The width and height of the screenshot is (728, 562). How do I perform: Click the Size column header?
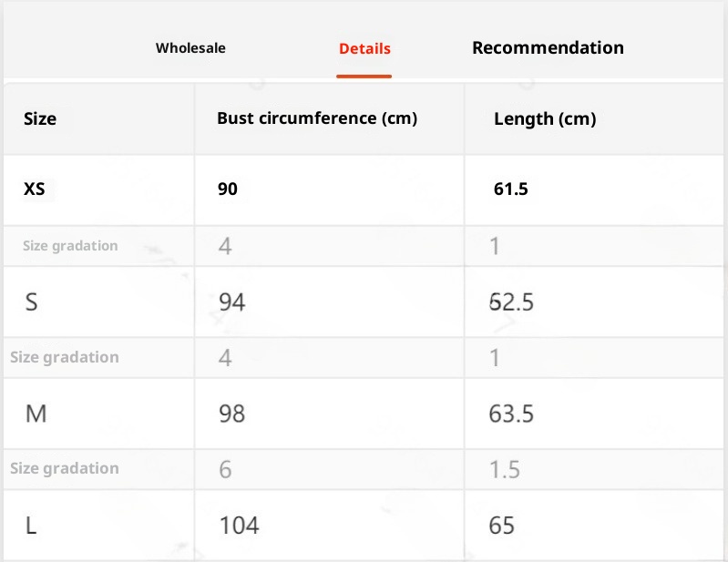coord(40,119)
